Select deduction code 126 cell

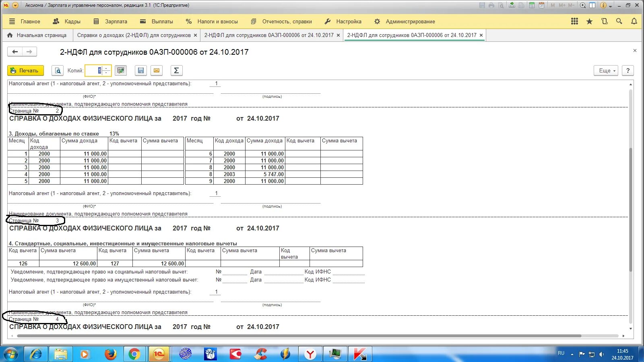coord(23,264)
